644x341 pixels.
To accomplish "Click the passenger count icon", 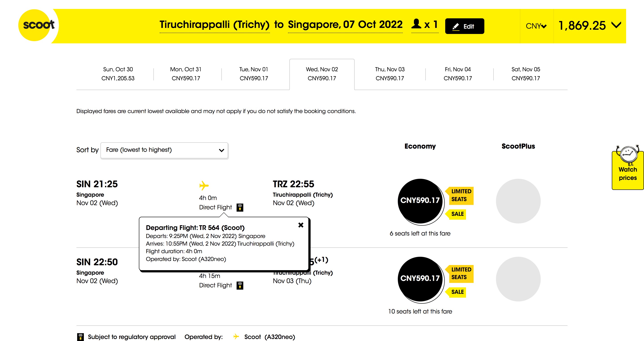I will (416, 24).
